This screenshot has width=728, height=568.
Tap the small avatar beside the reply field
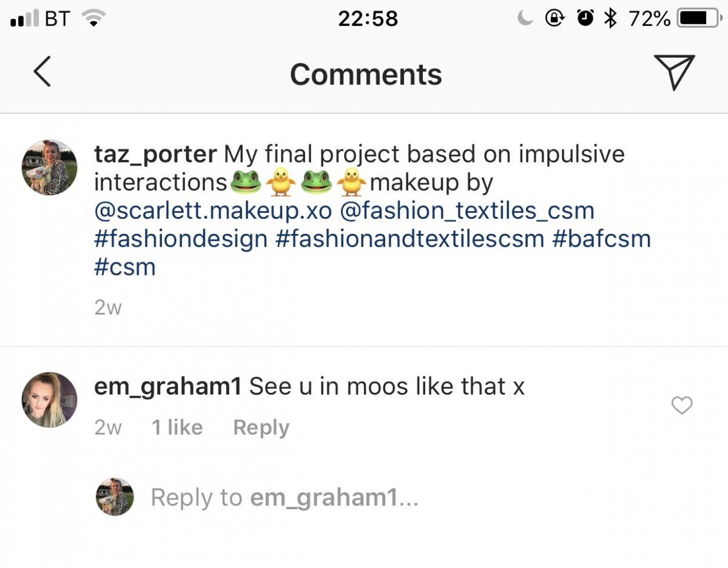[115, 497]
